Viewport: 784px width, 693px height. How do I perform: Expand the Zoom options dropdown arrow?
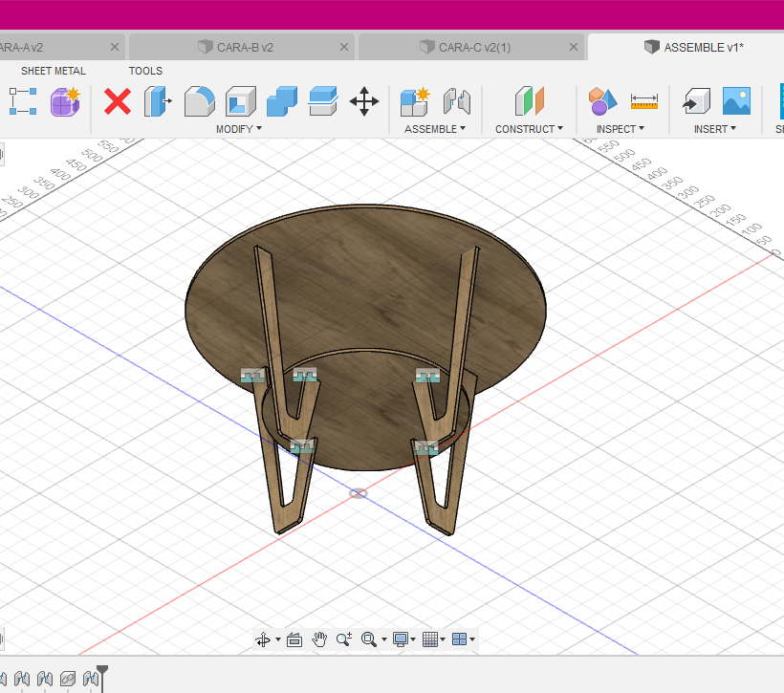coord(384,639)
